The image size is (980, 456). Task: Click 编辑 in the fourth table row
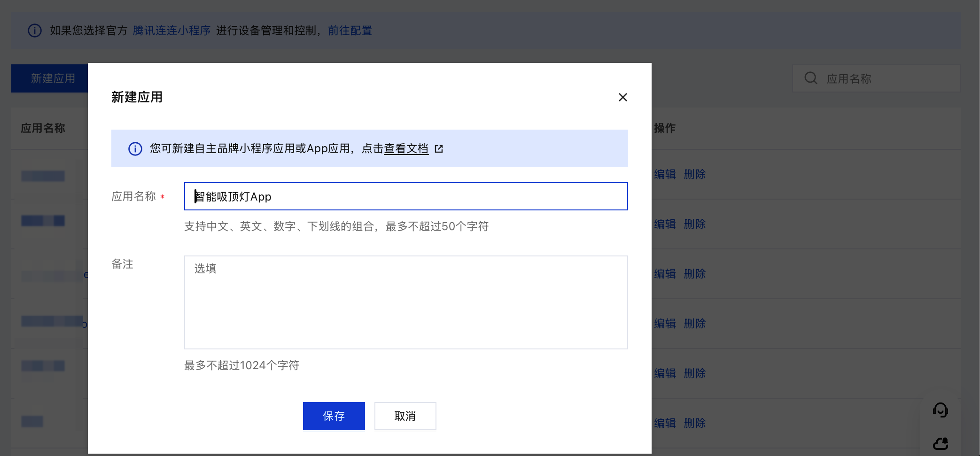pos(665,324)
